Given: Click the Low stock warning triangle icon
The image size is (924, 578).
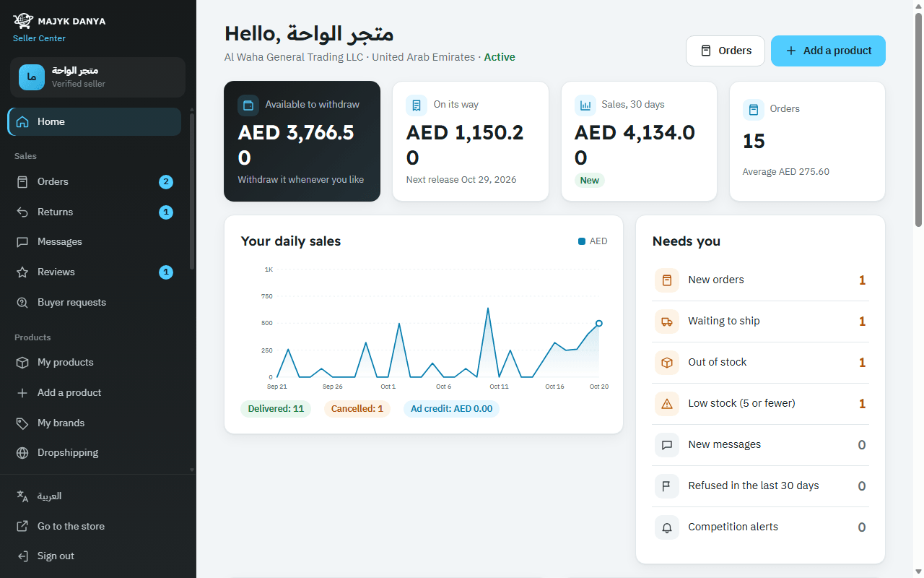Looking at the screenshot, I should coord(667,404).
